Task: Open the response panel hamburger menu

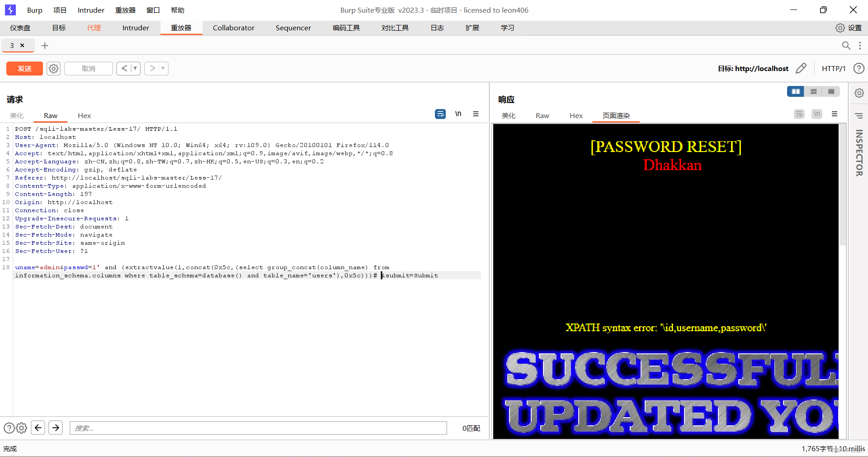Action: (x=835, y=114)
